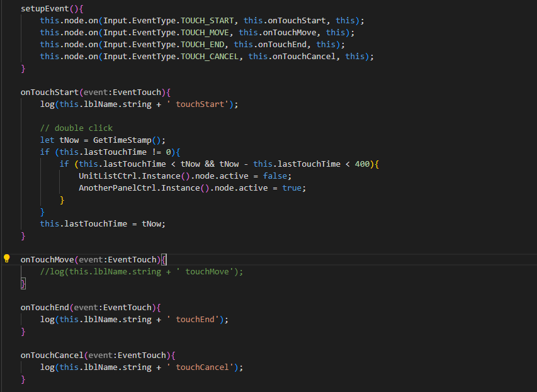Click the ' touchStart' string literal
This screenshot has width=537, height=392.
(x=198, y=104)
